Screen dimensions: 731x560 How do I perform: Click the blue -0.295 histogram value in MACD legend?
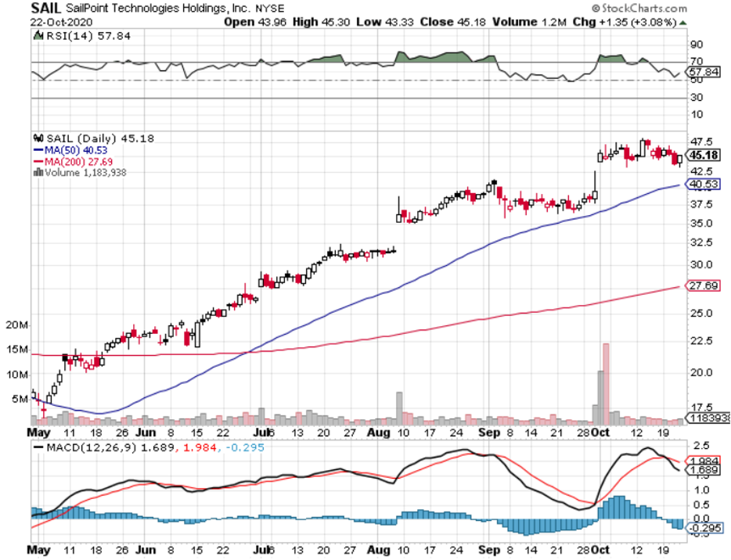(x=245, y=447)
